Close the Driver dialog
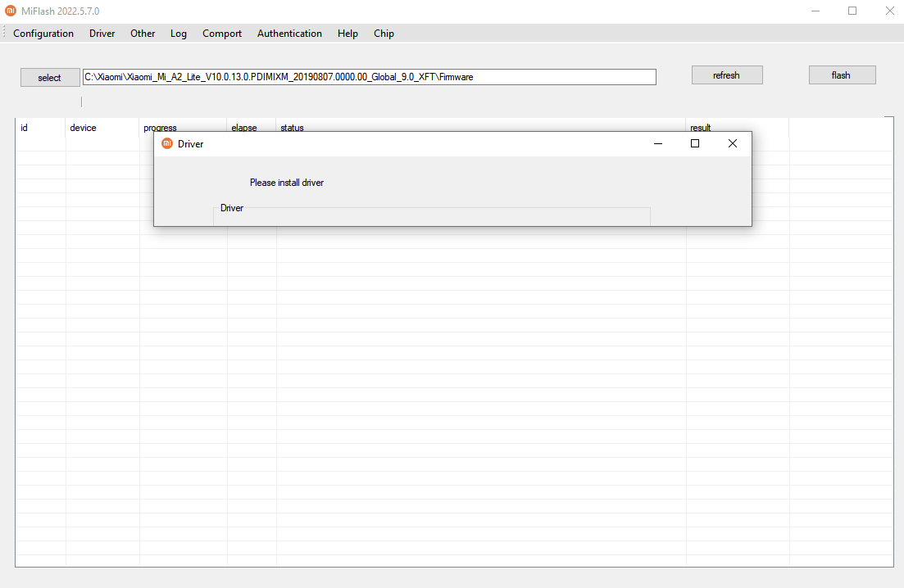Viewport: 904px width, 588px height. (x=732, y=143)
